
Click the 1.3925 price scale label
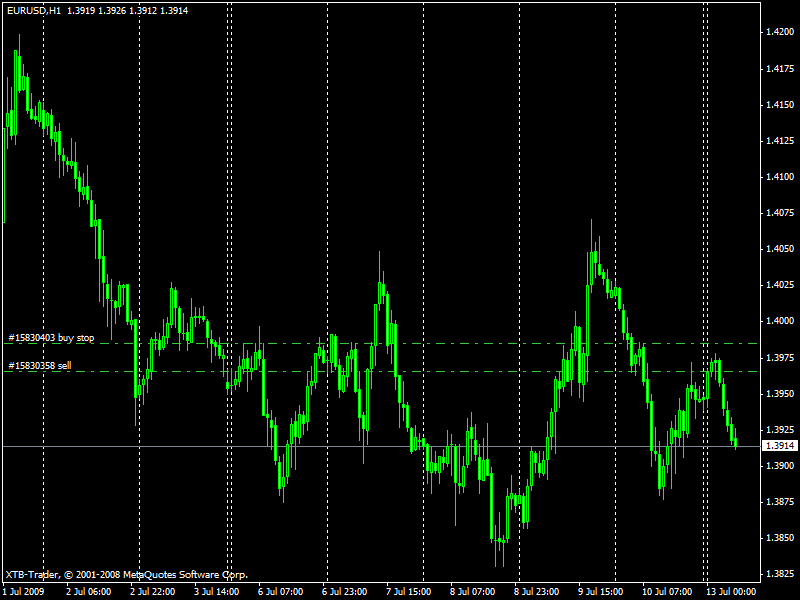pyautogui.click(x=780, y=430)
